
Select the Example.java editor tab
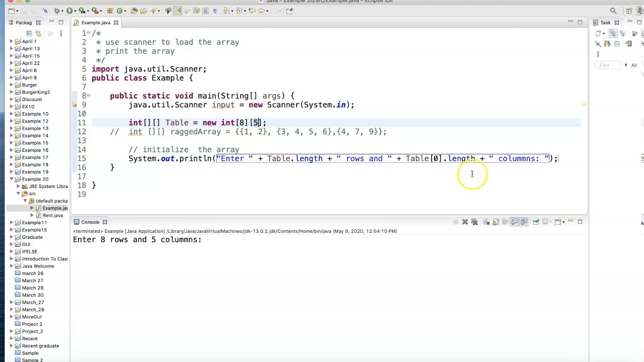click(96, 23)
